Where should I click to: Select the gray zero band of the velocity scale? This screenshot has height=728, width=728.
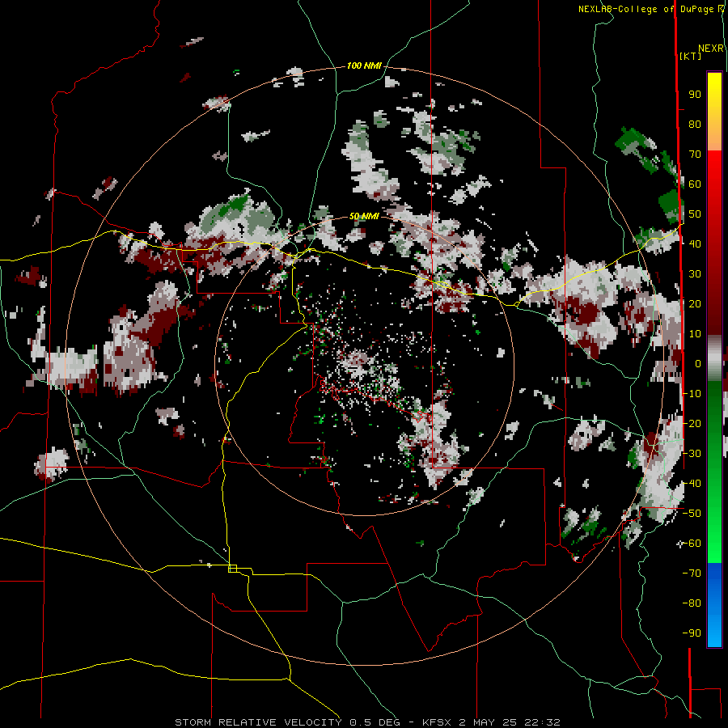point(714,358)
